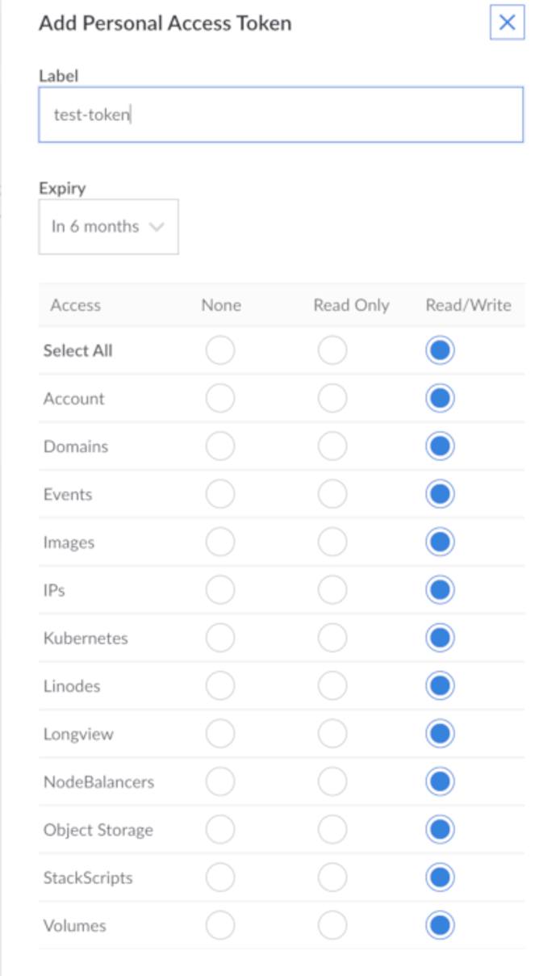Set Longview access to None
Image resolution: width=560 pixels, height=976 pixels.
point(219,733)
